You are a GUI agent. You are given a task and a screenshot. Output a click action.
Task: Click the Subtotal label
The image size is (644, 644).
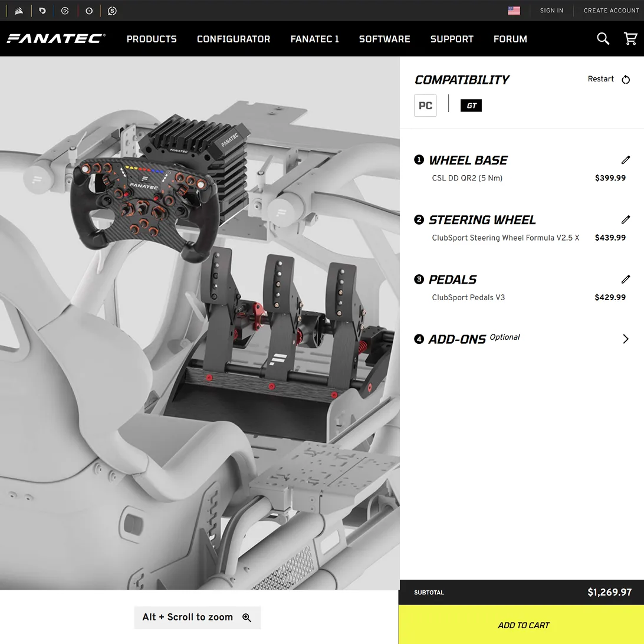(429, 592)
